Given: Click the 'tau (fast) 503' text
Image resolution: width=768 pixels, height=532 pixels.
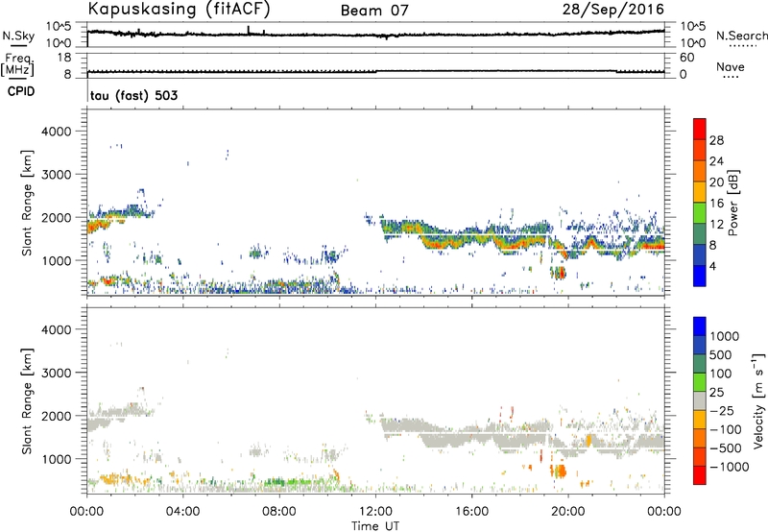Looking at the screenshot, I should (x=133, y=95).
